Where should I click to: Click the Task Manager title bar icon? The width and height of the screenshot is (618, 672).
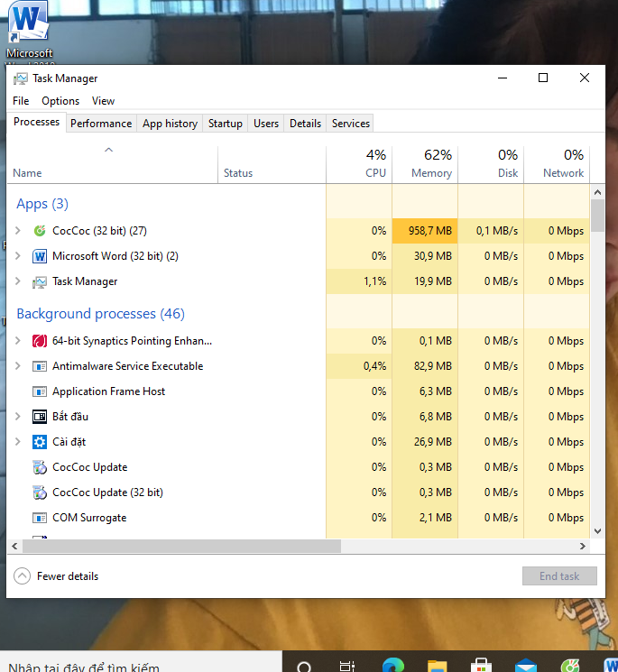coord(21,78)
